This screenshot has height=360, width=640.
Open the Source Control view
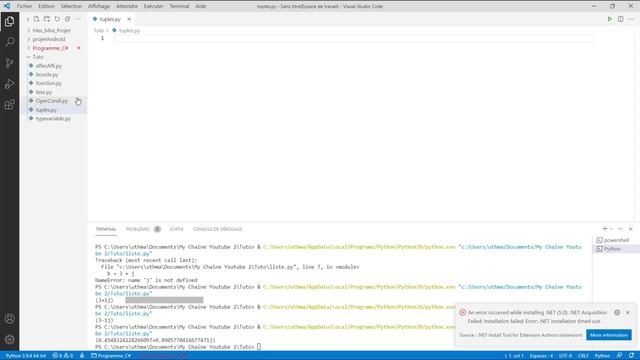9,63
